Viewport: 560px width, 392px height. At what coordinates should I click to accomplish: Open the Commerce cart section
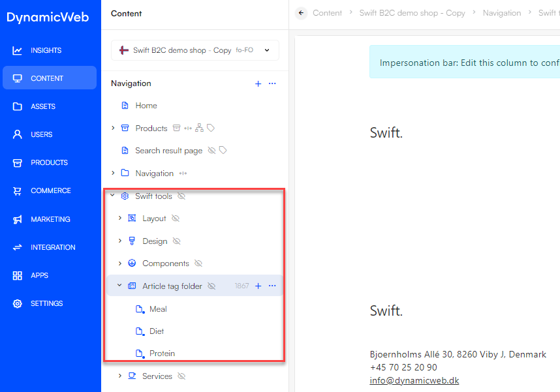(x=50, y=190)
